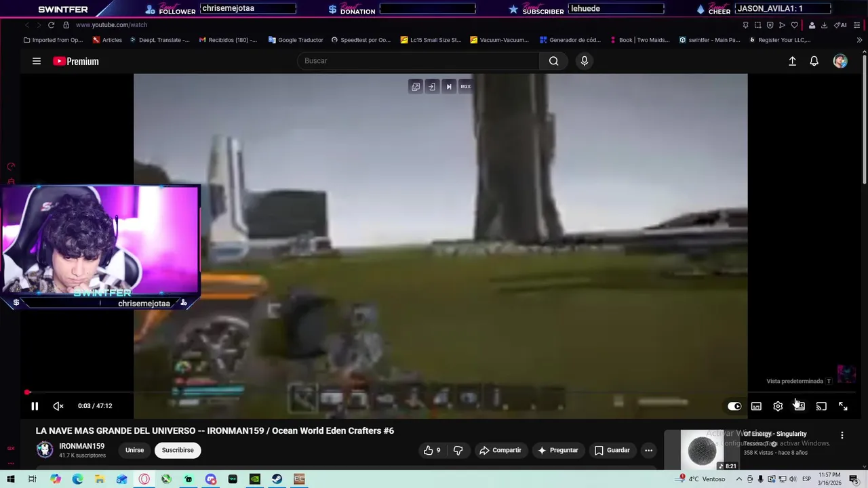Image resolution: width=868 pixels, height=488 pixels.
Task: Expand bookmarks overflow chevron
Action: [x=859, y=40]
